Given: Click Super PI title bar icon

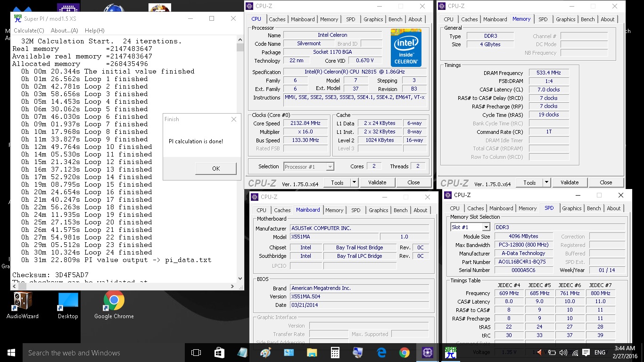Looking at the screenshot, I should coord(17,18).
